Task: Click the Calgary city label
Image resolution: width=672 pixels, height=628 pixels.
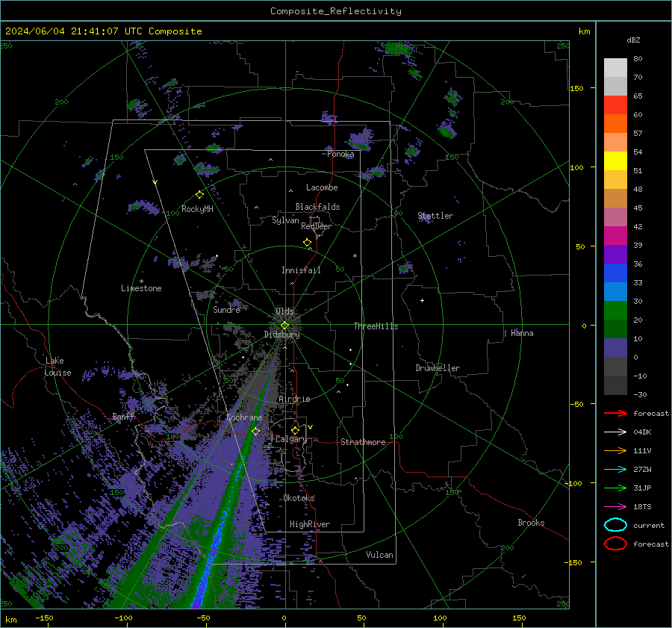Action: [x=291, y=439]
